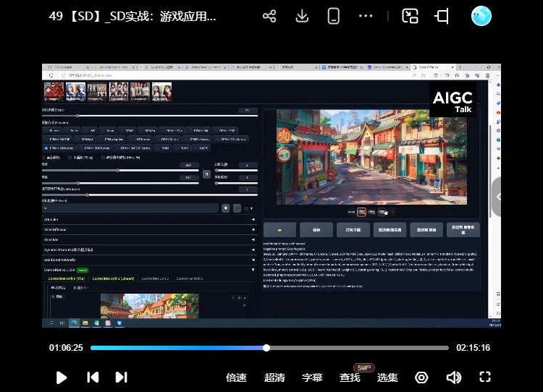Skip to the previous video
The width and height of the screenshot is (543, 392).
coord(93,377)
